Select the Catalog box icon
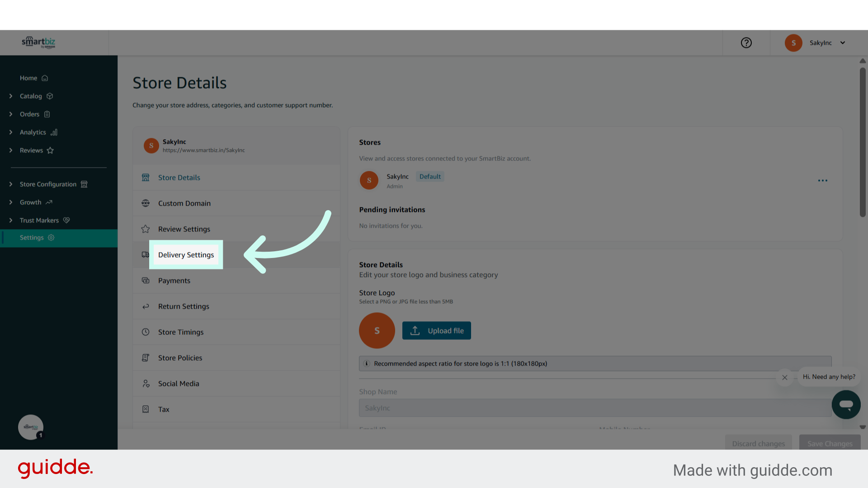The height and width of the screenshot is (488, 868). click(x=49, y=96)
